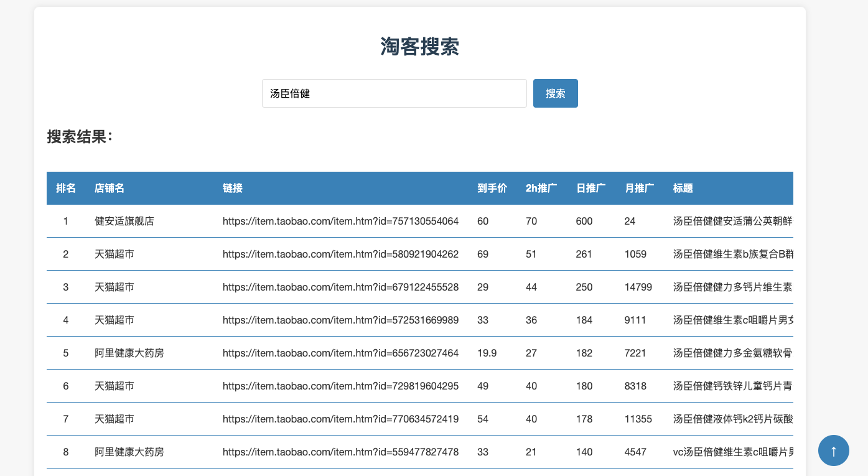Image resolution: width=868 pixels, height=476 pixels.
Task: Click 阿里健康大药房 in the rank 8 row
Action: 129,452
